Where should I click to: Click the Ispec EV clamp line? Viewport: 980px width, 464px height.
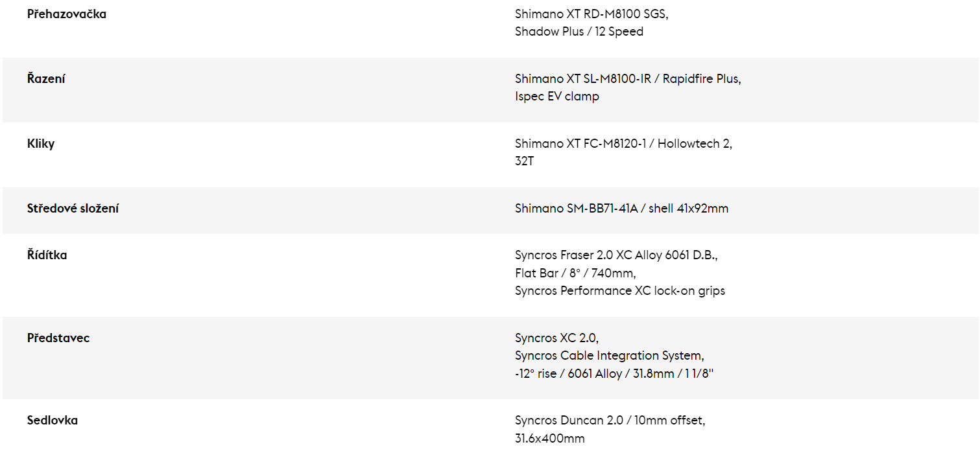click(557, 97)
